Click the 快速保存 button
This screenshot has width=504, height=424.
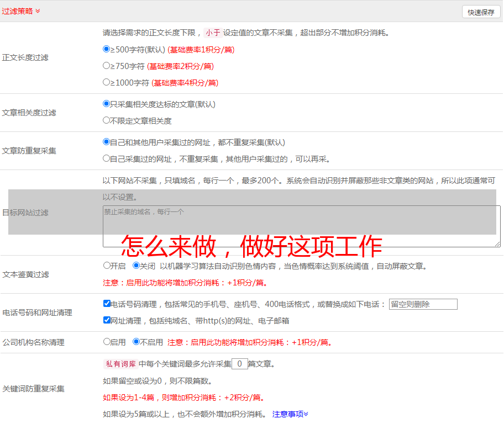tap(481, 12)
